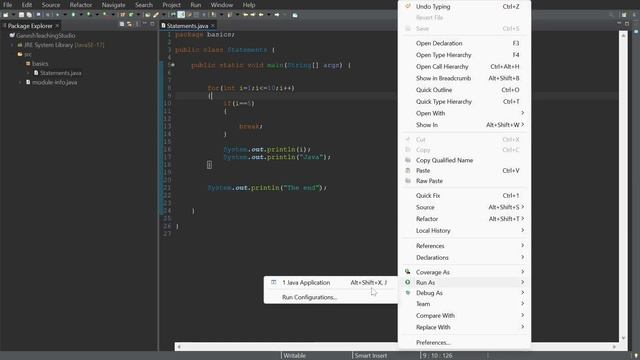The height and width of the screenshot is (360, 640).
Task: Open Package Explorer View Menu dots
Action: (x=137, y=24)
